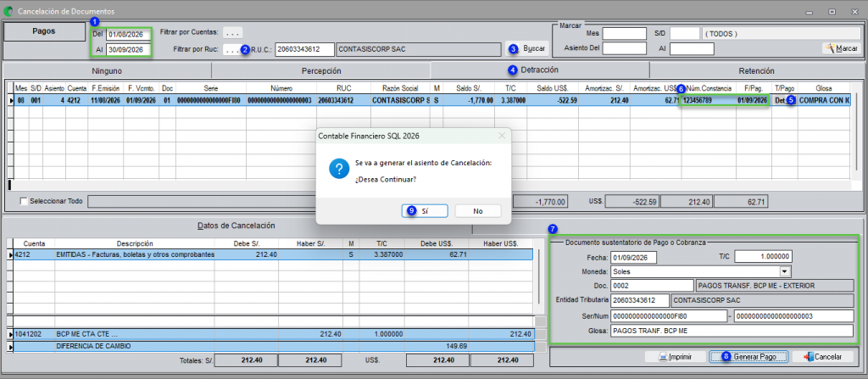Switch to the Retención tab

pyautogui.click(x=756, y=71)
